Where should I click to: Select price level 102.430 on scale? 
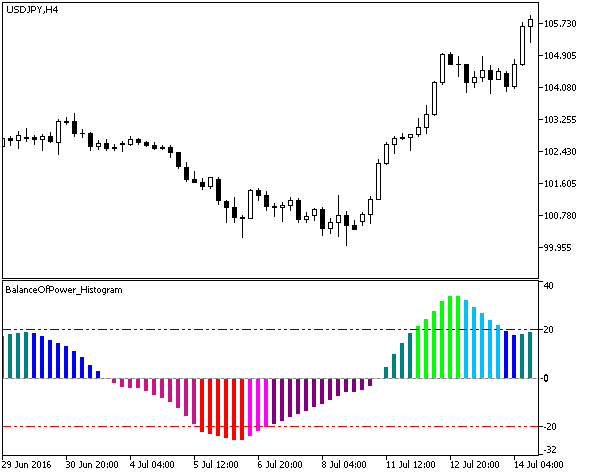coord(560,152)
